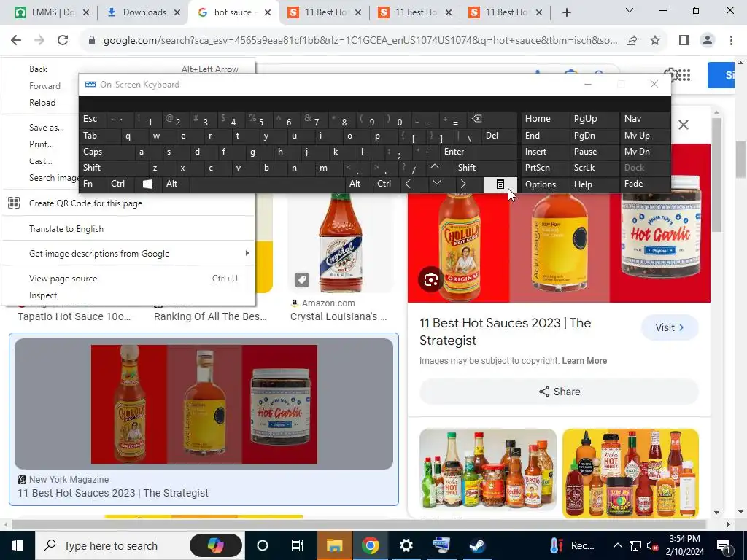Image resolution: width=747 pixels, height=560 pixels.
Task: Choose Print... from the context menu
Action: click(41, 144)
